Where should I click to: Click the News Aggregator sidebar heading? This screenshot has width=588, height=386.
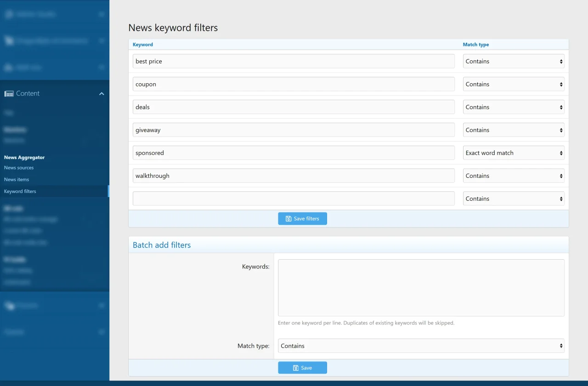click(24, 157)
